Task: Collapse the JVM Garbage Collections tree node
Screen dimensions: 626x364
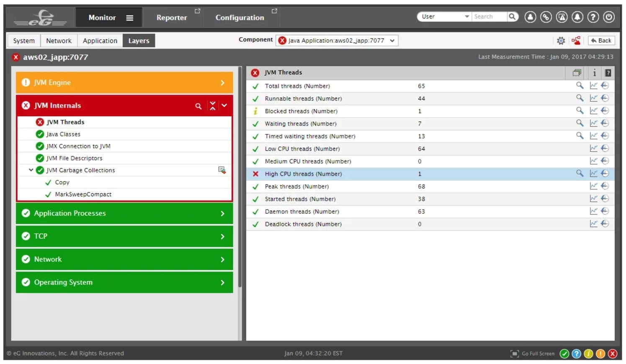Action: pyautogui.click(x=31, y=170)
